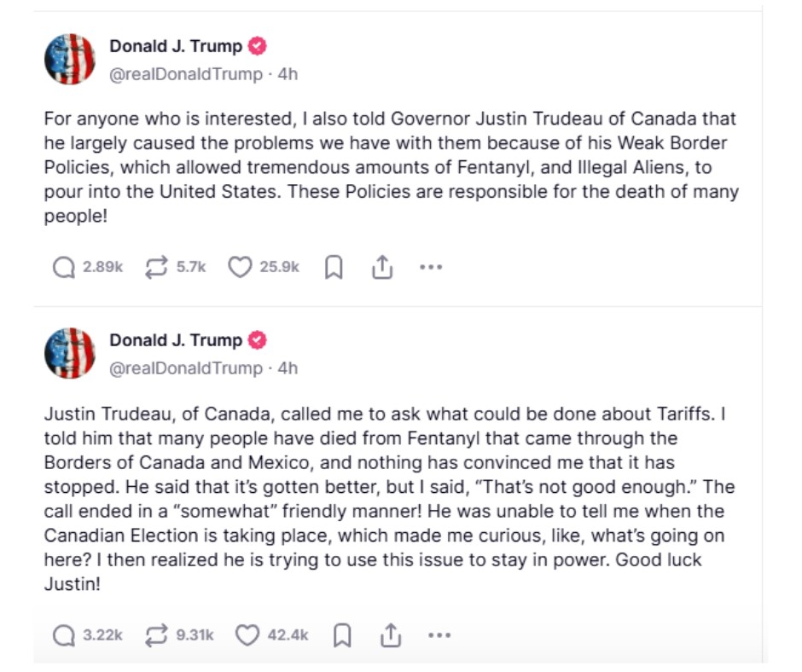Share the second post about Canadian Election
The image size is (802, 672).
[x=390, y=635]
